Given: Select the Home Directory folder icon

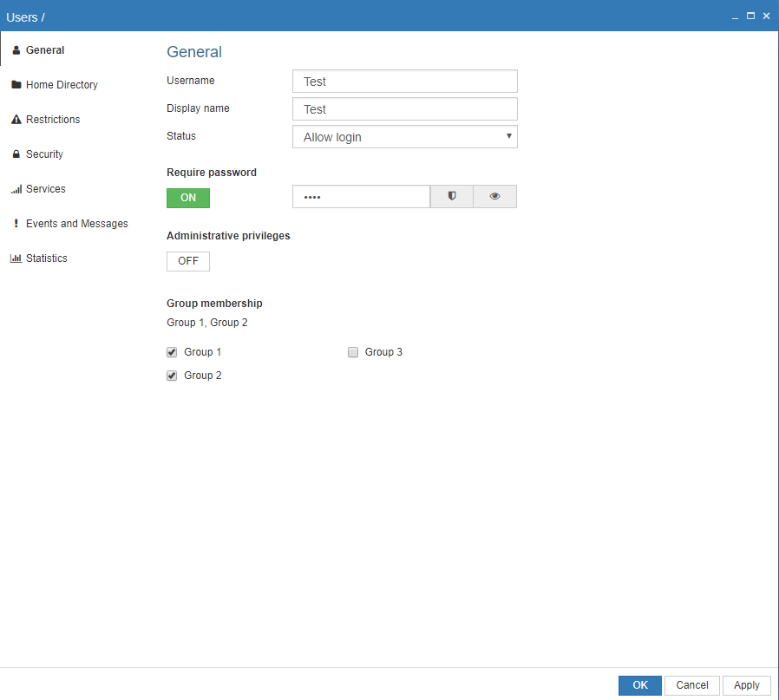Looking at the screenshot, I should pyautogui.click(x=16, y=84).
